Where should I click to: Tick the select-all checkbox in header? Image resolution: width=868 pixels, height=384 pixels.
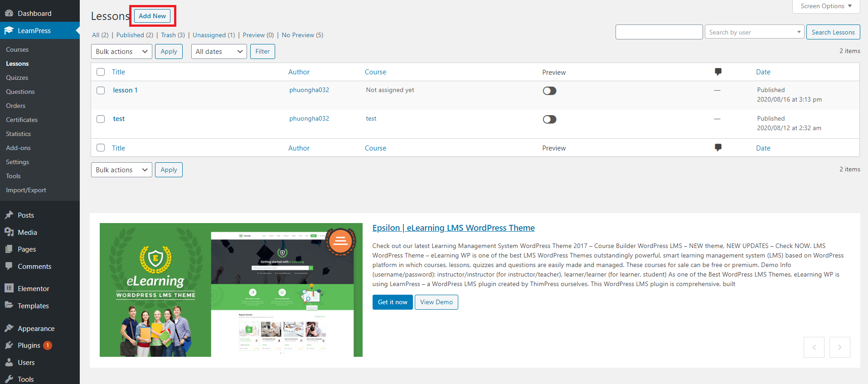pos(101,72)
